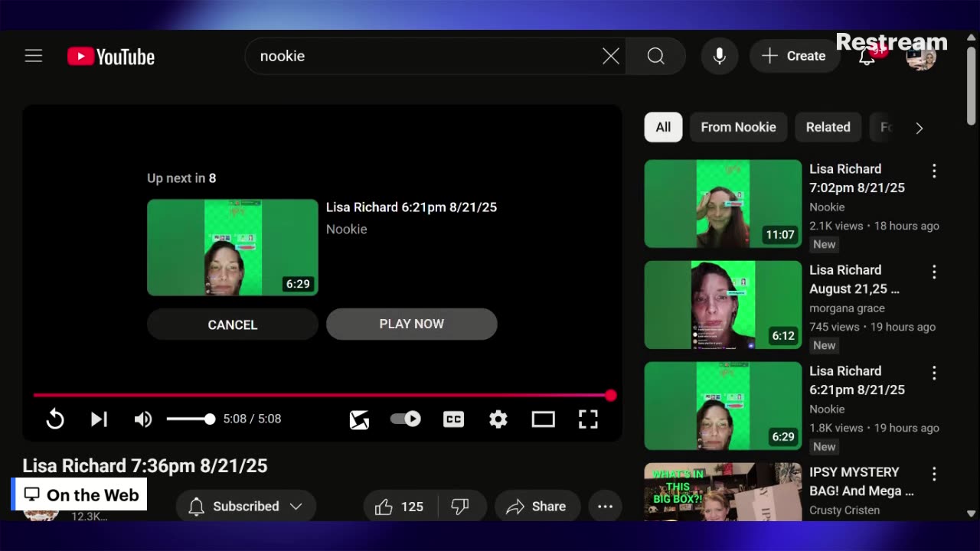Skip to the next video
Viewport: 980px width, 551px height.
99,419
